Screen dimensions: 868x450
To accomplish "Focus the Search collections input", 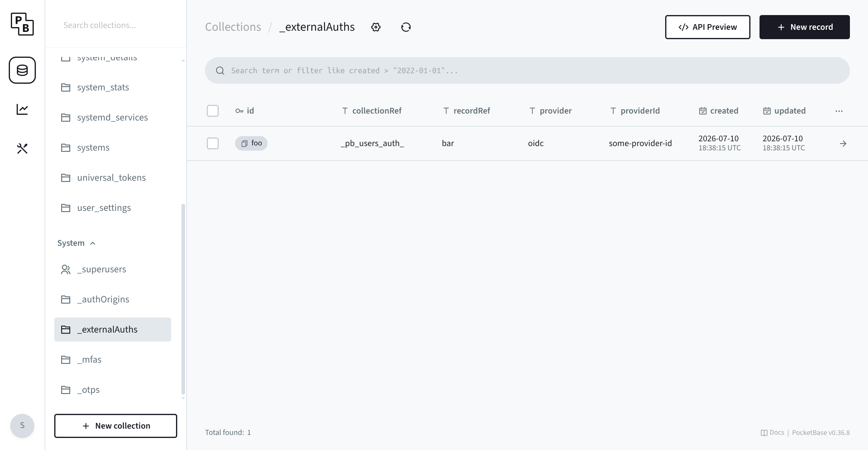I will coord(115,25).
